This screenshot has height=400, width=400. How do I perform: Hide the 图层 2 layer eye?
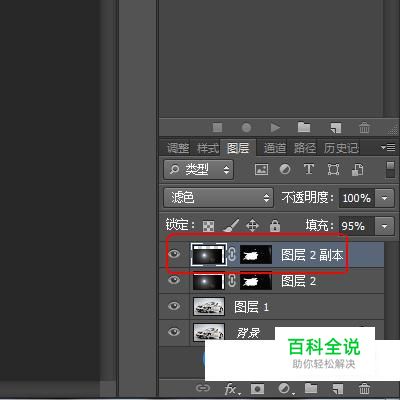(x=174, y=280)
